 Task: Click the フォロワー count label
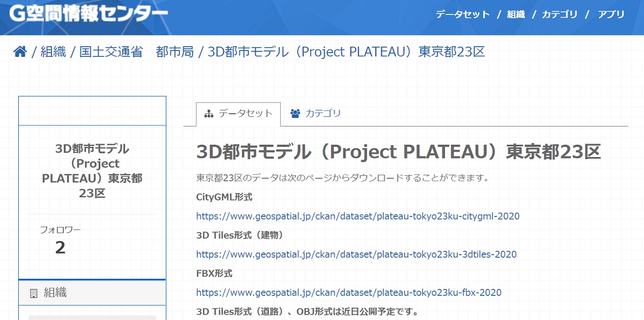point(60,230)
